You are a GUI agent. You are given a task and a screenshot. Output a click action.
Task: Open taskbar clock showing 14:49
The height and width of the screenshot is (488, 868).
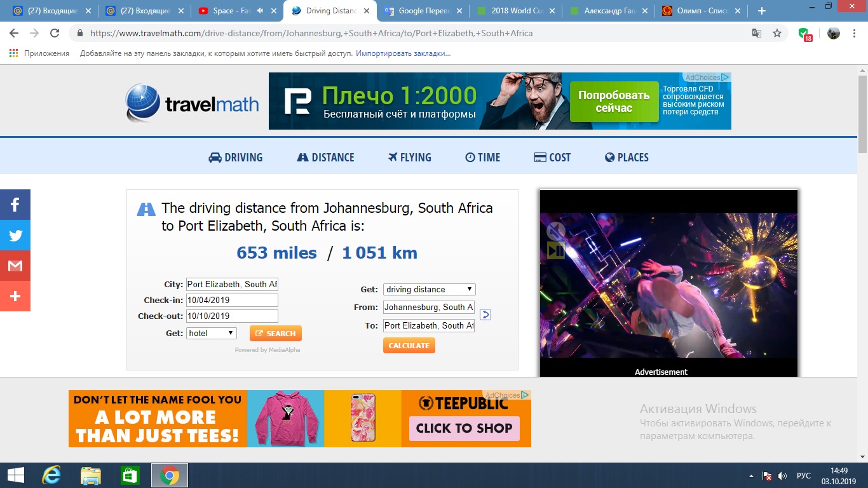click(838, 475)
